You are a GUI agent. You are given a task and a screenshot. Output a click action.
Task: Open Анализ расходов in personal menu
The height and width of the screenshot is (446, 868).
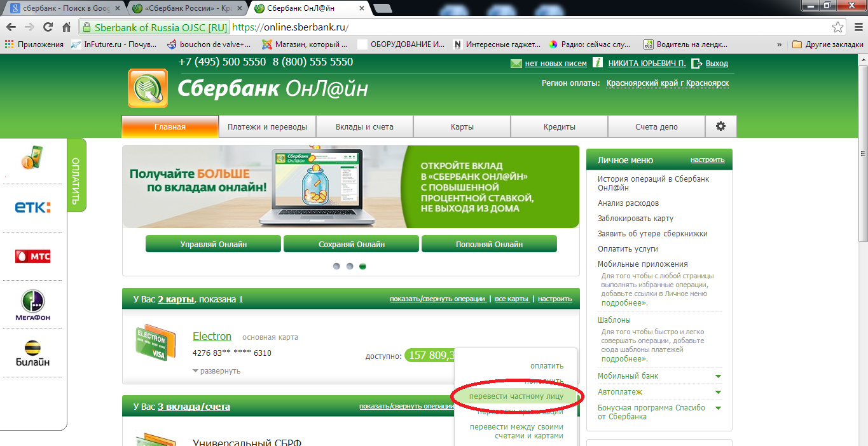(x=628, y=203)
